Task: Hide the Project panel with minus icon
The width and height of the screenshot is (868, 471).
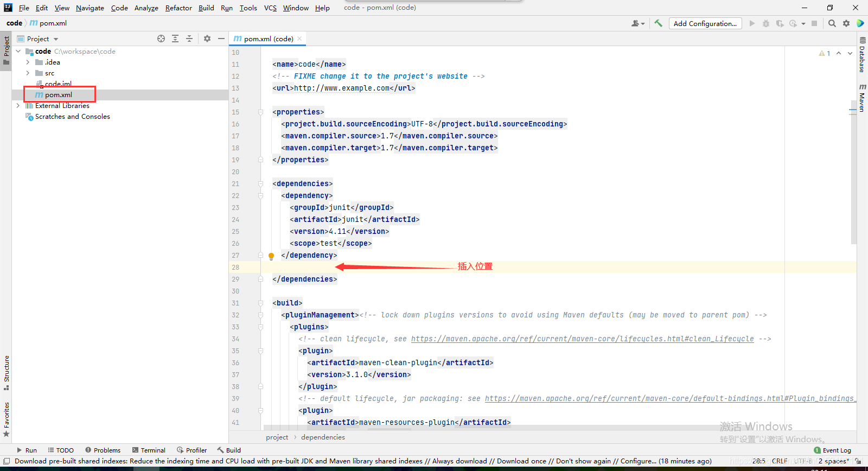Action: pyautogui.click(x=221, y=39)
